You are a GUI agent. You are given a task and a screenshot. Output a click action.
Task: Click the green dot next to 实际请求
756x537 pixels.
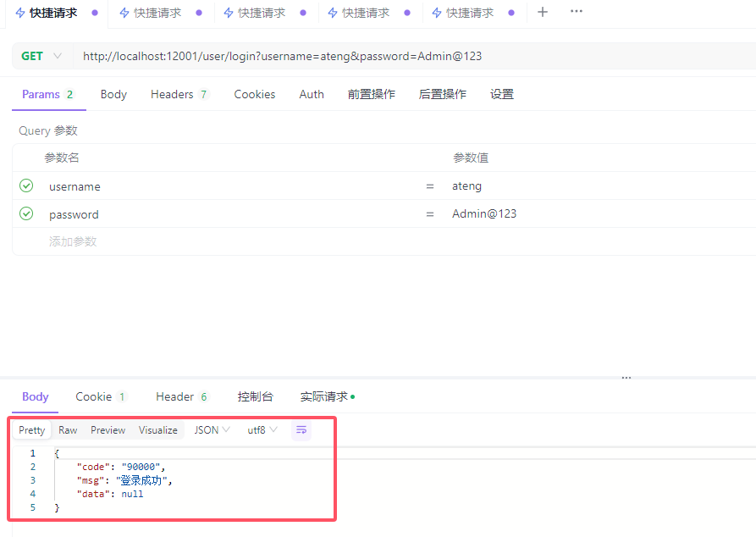(352, 396)
